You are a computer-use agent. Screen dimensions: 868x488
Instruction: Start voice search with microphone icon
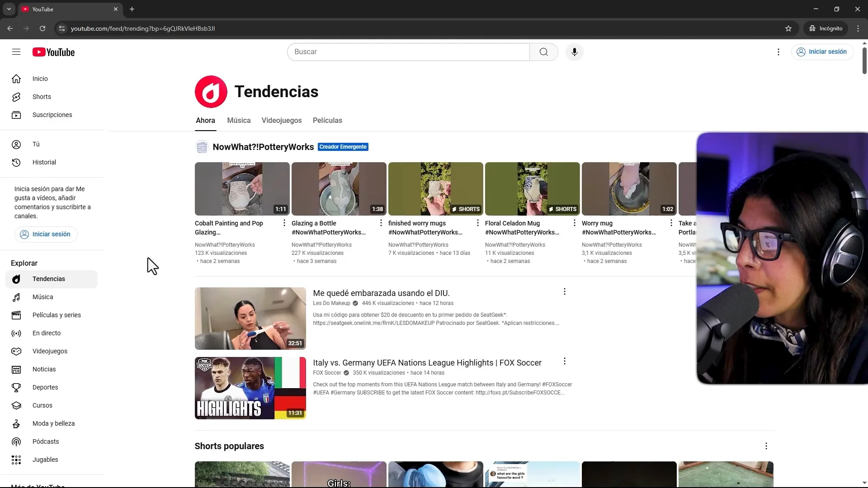(x=574, y=52)
